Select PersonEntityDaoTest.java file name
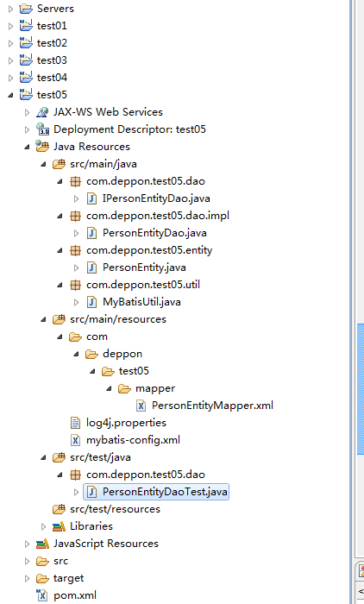Screen dimensions: 364x604 pos(165,492)
